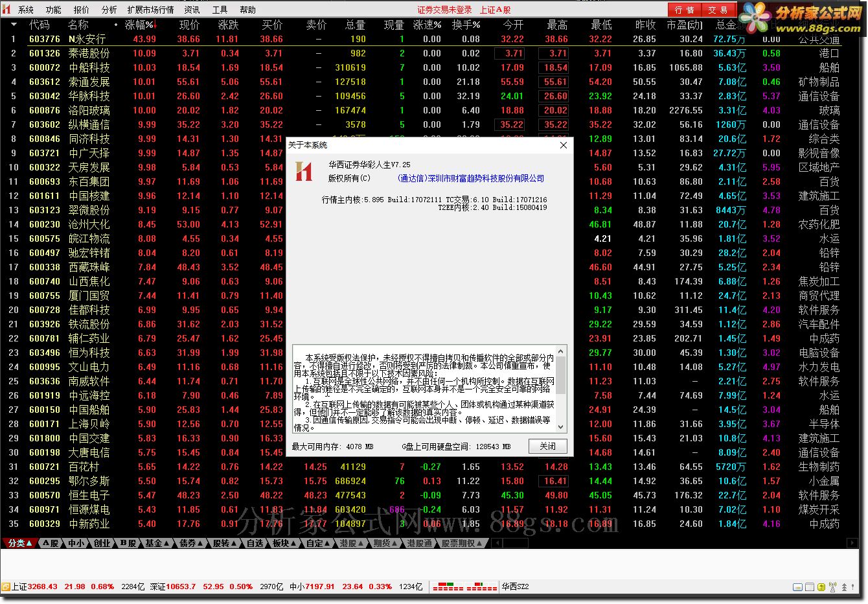Viewport: 868px width, 604px height.
Task: Click the 华西SZ2 server label in status bar
Action: [x=516, y=587]
